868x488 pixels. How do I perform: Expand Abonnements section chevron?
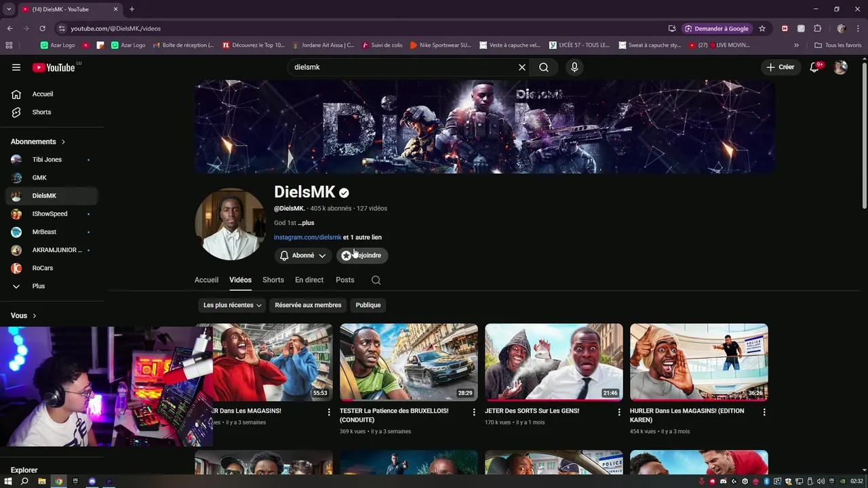point(63,142)
